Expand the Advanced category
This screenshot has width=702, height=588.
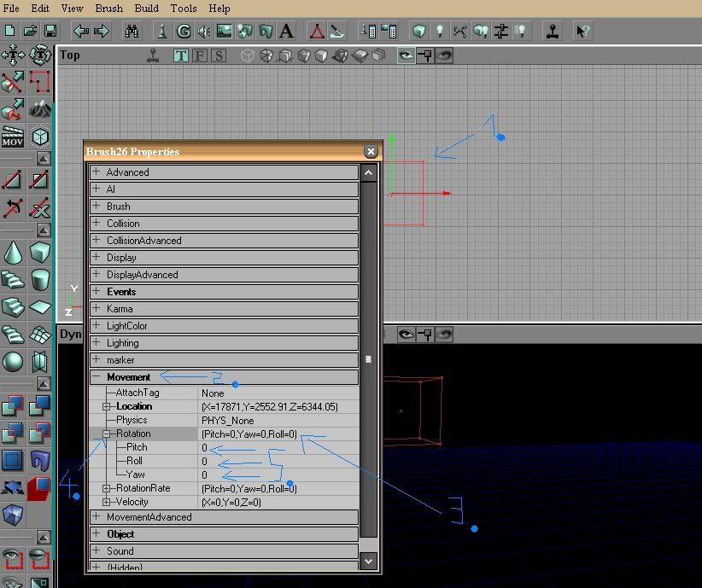pos(96,172)
